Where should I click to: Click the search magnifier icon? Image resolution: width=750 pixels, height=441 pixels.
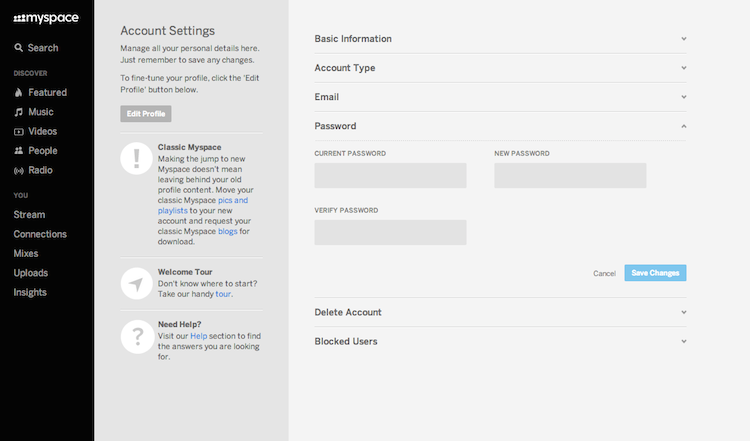[x=19, y=47]
